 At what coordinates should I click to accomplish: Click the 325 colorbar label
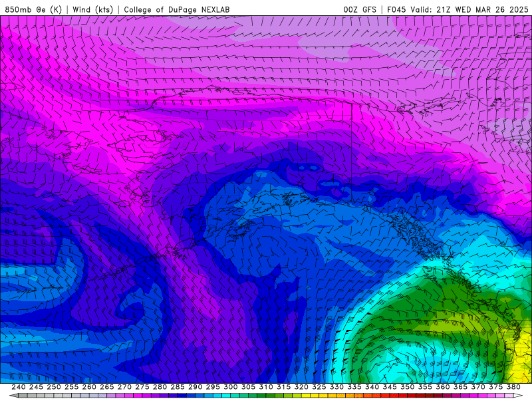[x=319, y=387]
